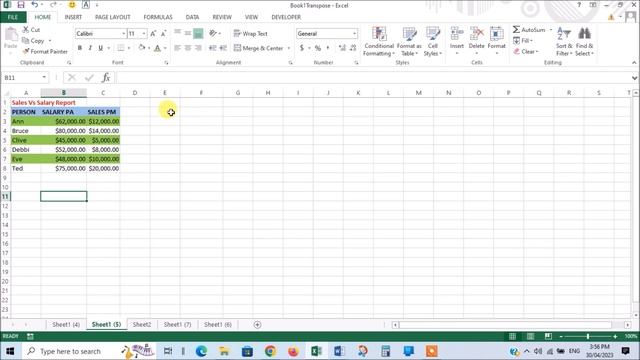Screen dimensions: 640x360
Task: Toggle Bold formatting
Action: point(80,48)
